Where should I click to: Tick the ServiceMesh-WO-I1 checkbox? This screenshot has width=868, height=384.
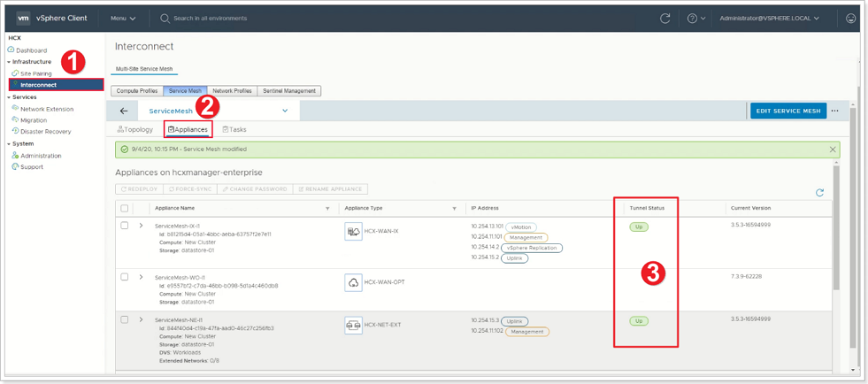click(x=125, y=277)
